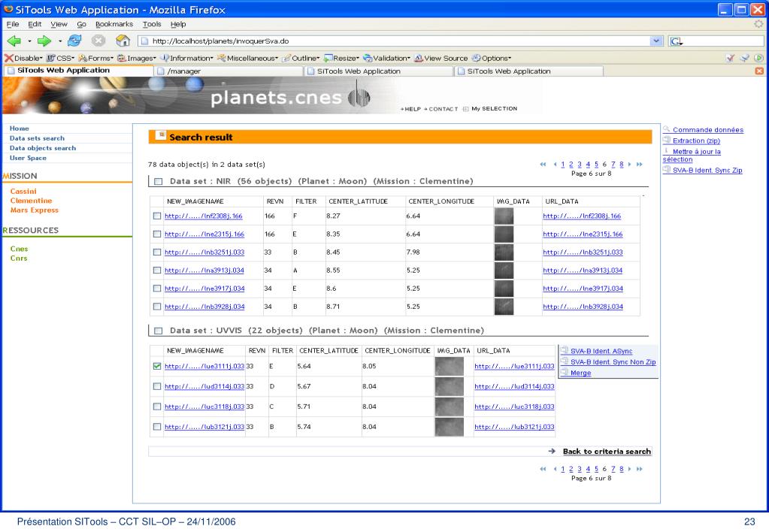The height and width of the screenshot is (532, 769).
Task: Click the Stop loading icon
Action: point(98,41)
